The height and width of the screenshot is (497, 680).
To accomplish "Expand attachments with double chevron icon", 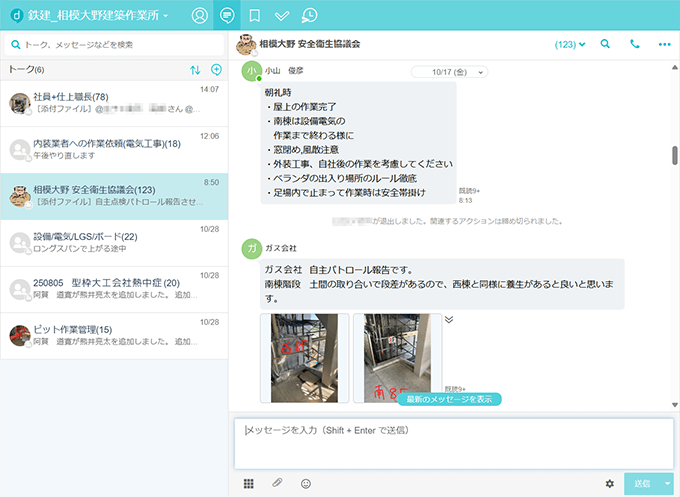I will [449, 320].
